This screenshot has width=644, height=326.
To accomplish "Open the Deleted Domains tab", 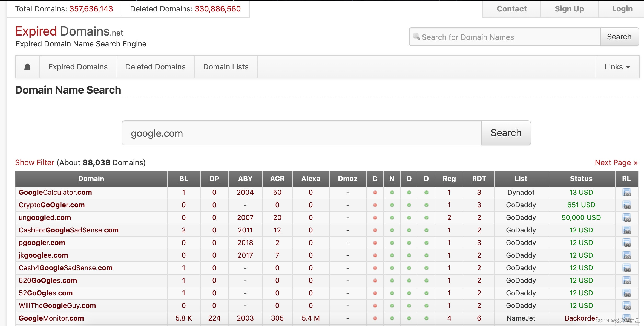I will tap(155, 67).
